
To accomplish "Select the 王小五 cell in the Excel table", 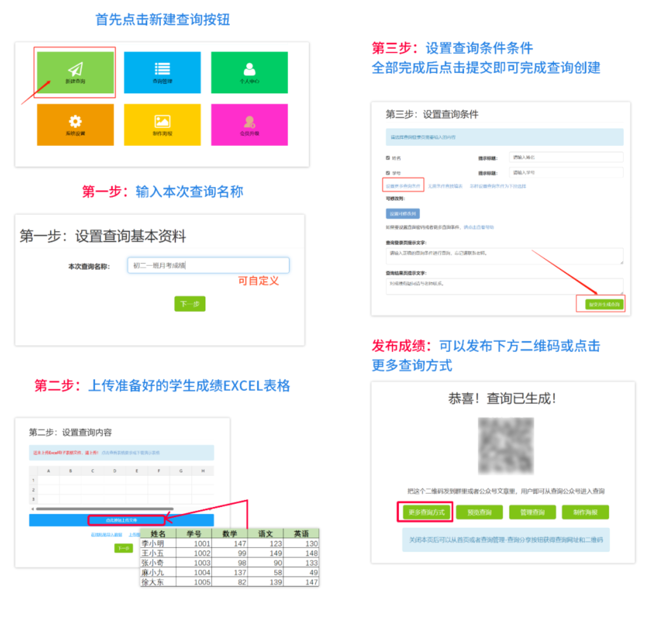I will tap(158, 553).
